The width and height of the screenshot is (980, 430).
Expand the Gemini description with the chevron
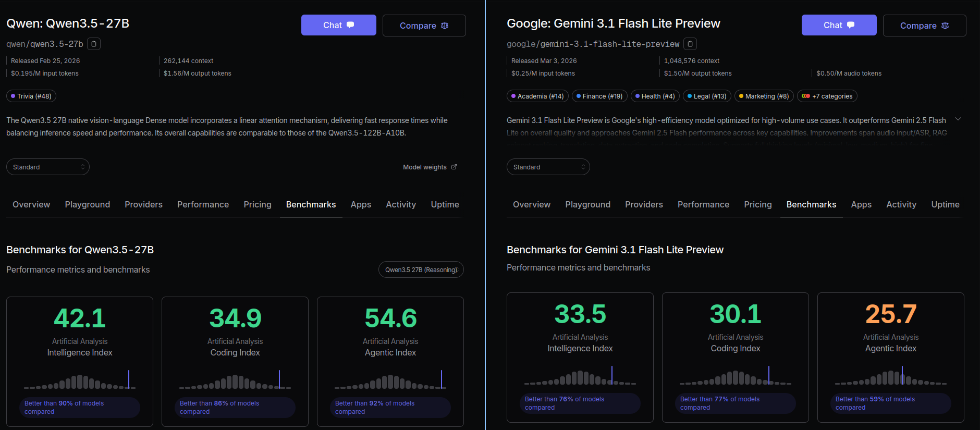[958, 119]
